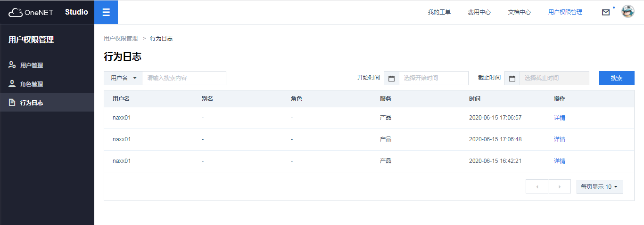Open 文档中心 in top navigation
Image resolution: width=644 pixels, height=225 pixels.
pyautogui.click(x=520, y=12)
